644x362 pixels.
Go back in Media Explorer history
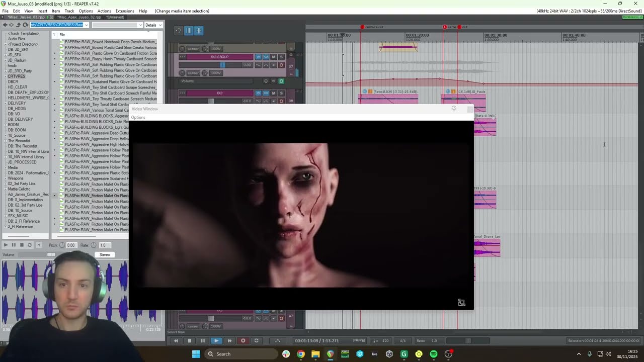5,25
